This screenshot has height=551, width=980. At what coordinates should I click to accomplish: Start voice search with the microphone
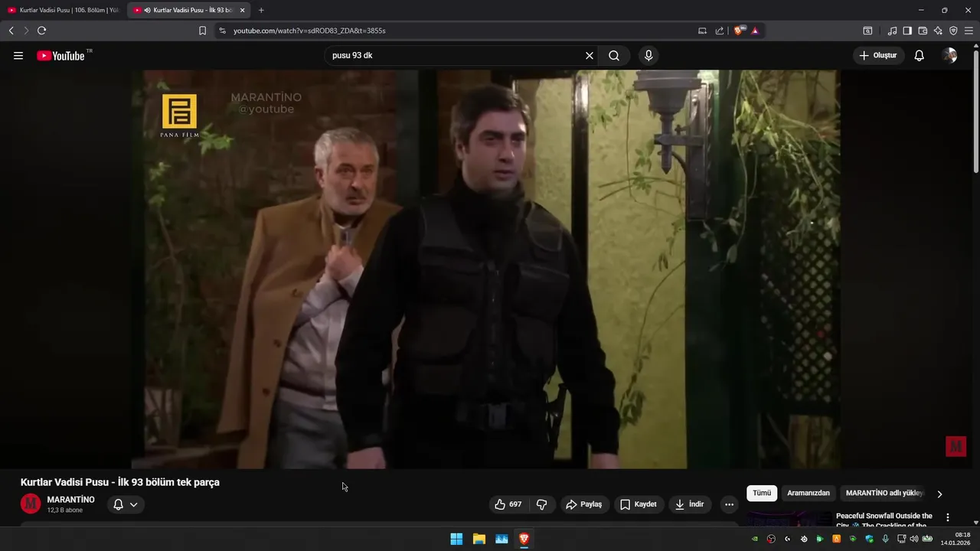(x=648, y=56)
